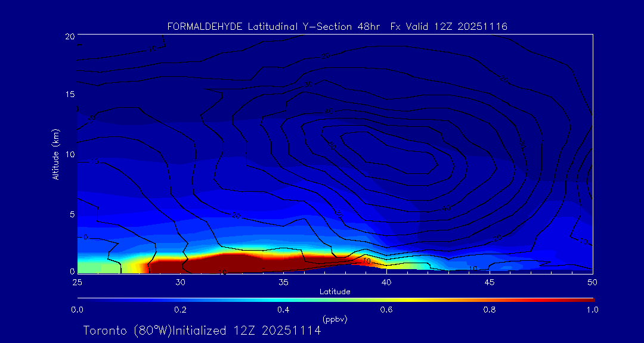Select the 20 tick on altitude axis
This screenshot has height=343, width=644.
point(69,36)
